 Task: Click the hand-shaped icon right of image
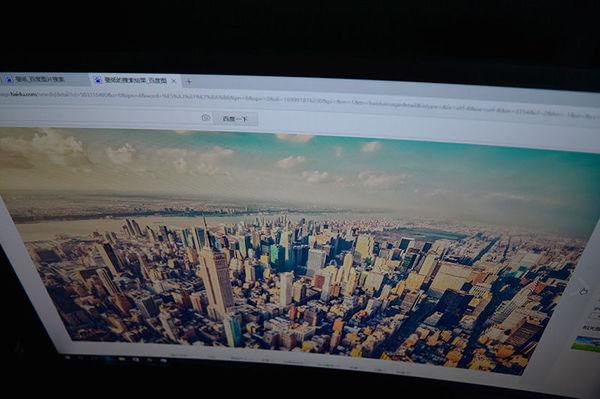[x=583, y=292]
